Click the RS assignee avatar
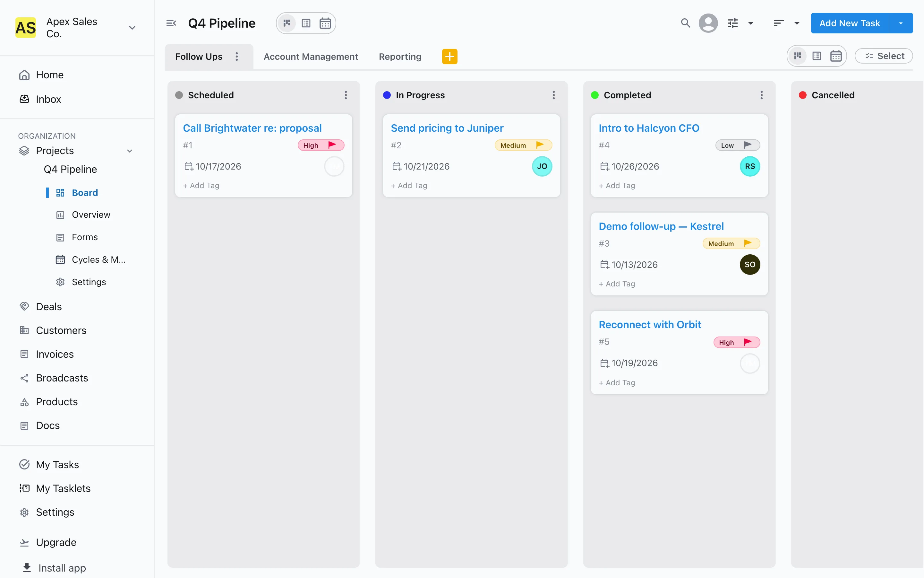This screenshot has height=578, width=924. pos(749,166)
